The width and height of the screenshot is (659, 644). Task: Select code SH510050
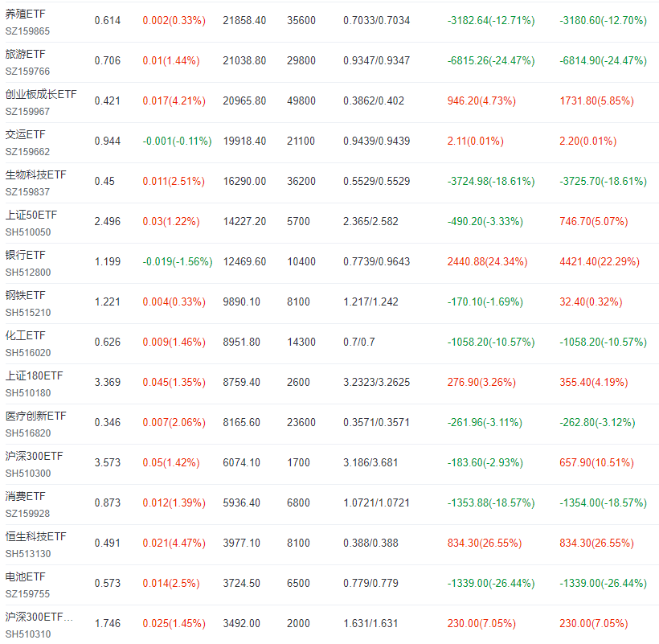point(28,232)
